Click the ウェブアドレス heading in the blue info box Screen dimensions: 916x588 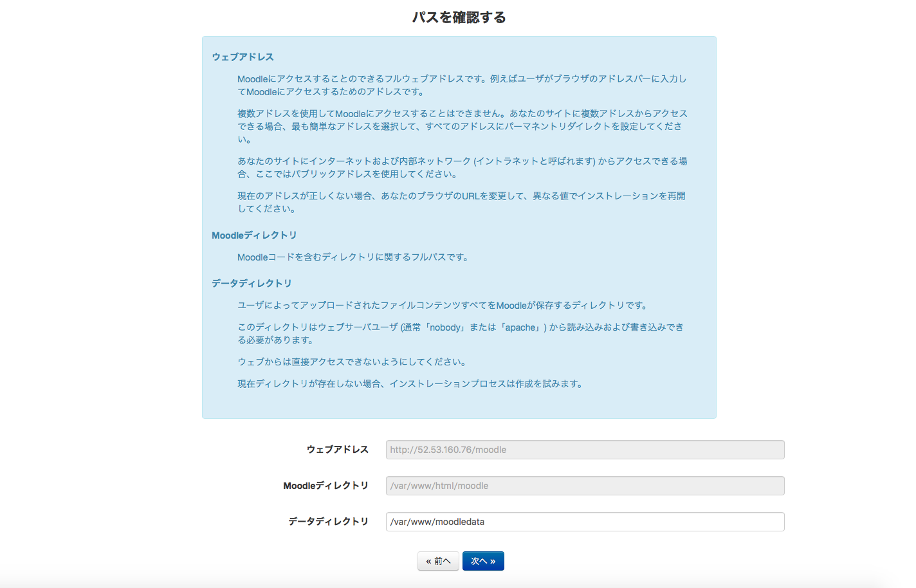(x=243, y=57)
